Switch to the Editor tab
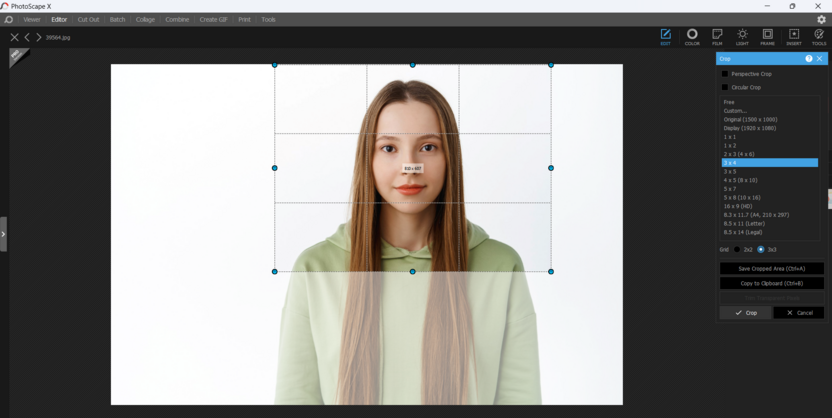832x418 pixels. pos(59,20)
